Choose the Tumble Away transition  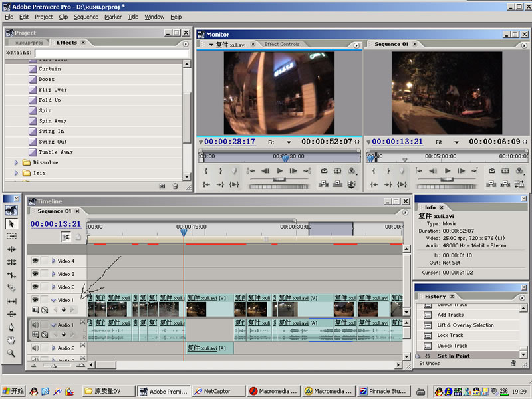(x=56, y=152)
